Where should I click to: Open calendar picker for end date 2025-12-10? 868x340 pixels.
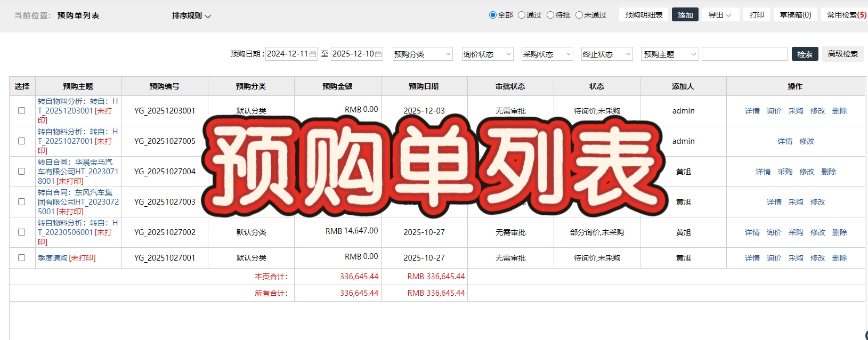378,54
